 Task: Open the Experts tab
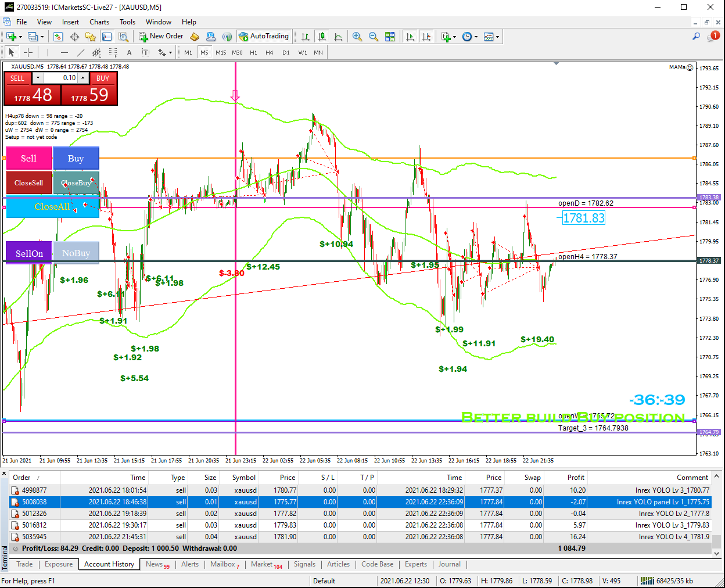pos(416,564)
